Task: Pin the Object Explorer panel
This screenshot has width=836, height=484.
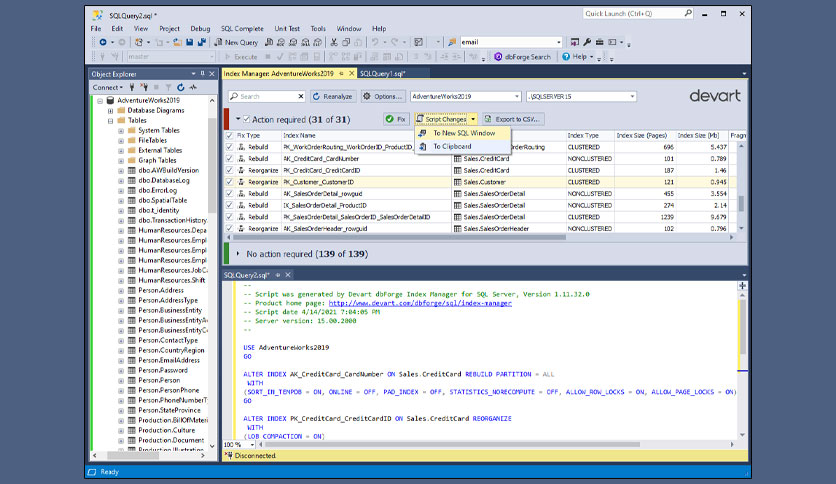Action: 203,74
